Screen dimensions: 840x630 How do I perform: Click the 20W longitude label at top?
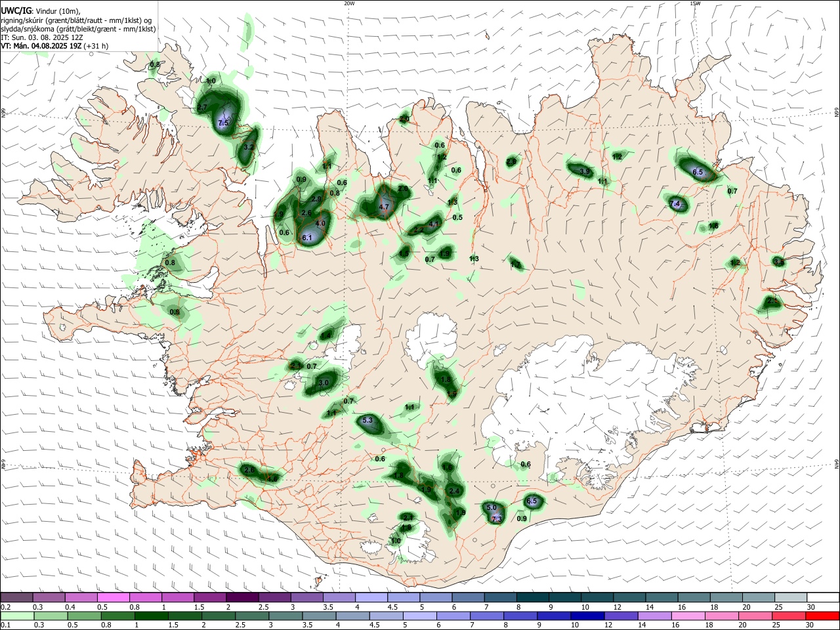pyautogui.click(x=349, y=3)
